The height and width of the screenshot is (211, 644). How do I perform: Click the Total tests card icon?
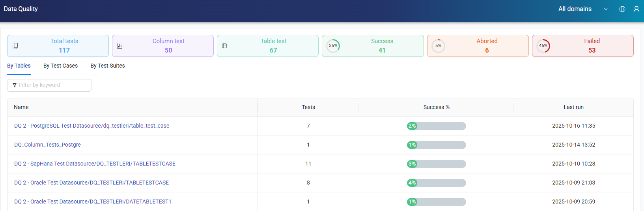(15, 46)
